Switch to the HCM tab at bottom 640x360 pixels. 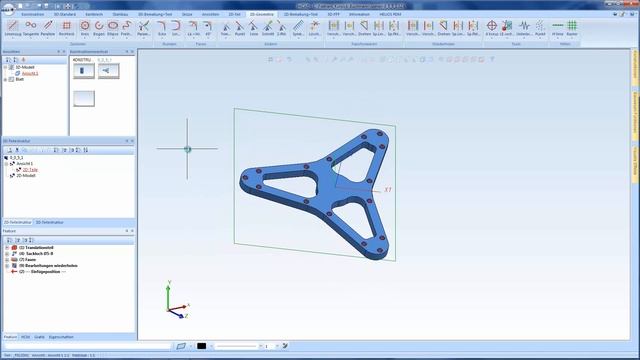25,337
